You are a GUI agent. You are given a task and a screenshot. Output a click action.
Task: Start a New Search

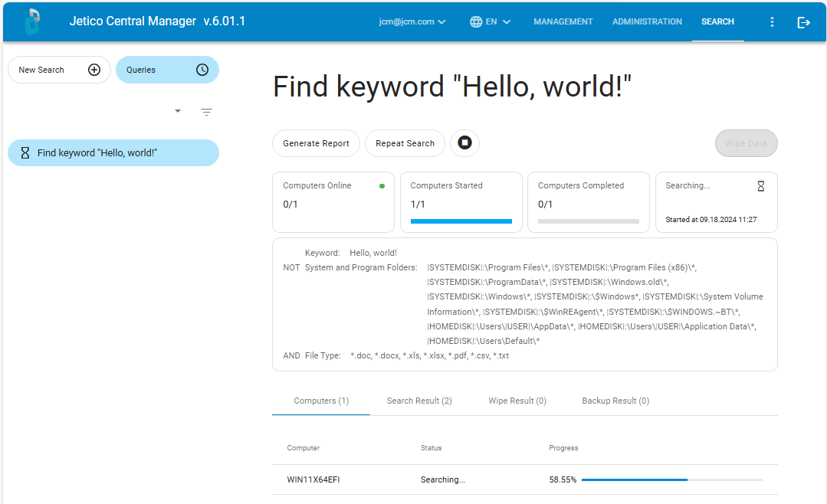tap(59, 70)
